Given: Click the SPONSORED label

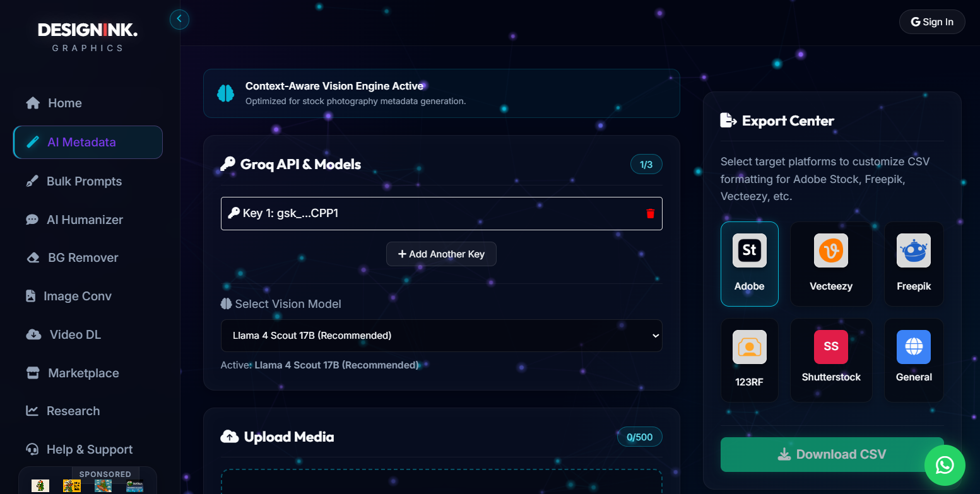Looking at the screenshot, I should pyautogui.click(x=105, y=474).
